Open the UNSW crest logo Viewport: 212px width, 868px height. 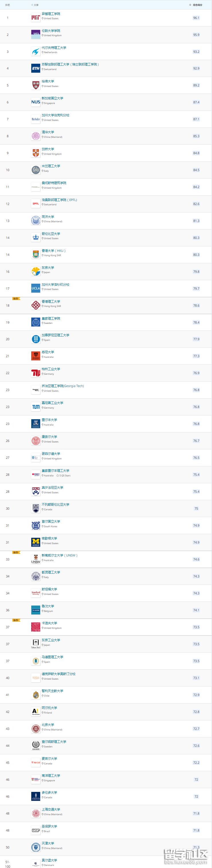click(x=36, y=559)
